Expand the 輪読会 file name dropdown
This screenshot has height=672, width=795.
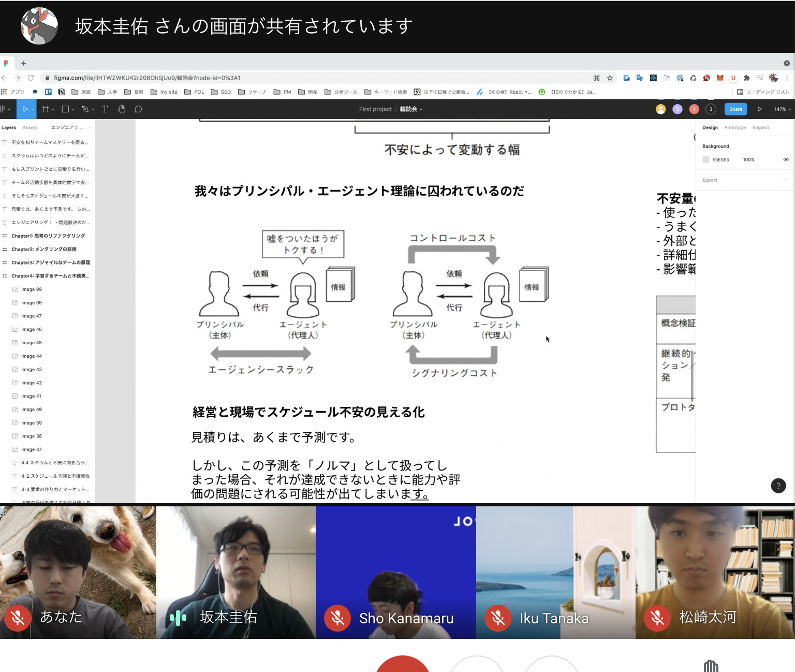411,109
